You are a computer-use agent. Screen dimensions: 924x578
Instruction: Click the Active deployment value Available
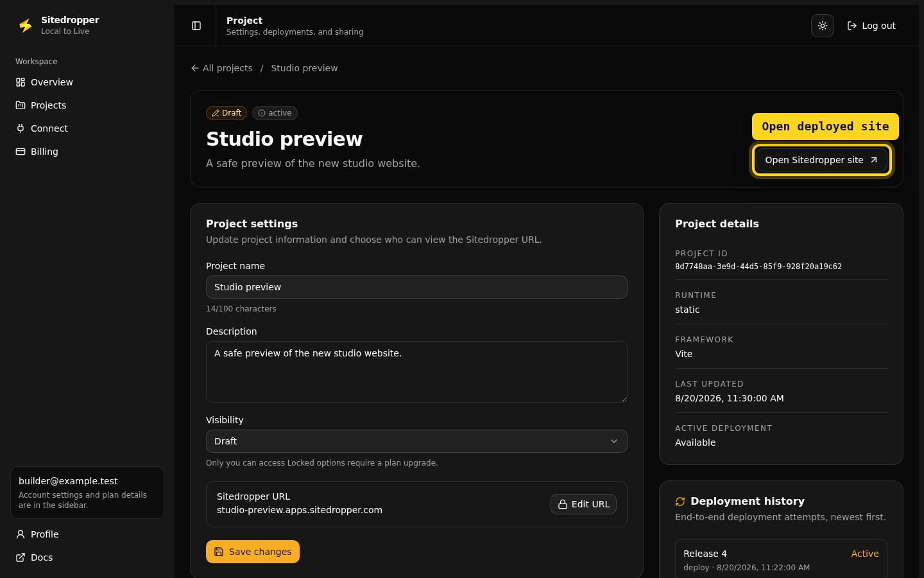pyautogui.click(x=696, y=442)
